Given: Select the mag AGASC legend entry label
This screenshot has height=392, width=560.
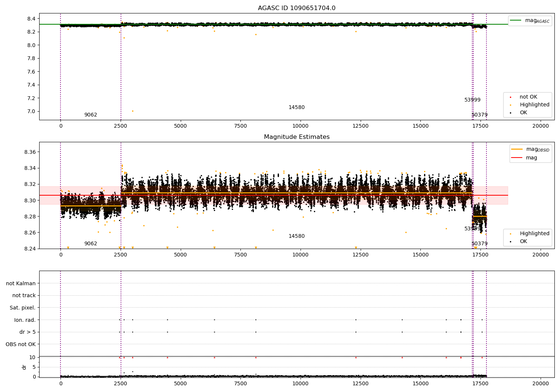Looking at the screenshot, I should click(x=537, y=21).
